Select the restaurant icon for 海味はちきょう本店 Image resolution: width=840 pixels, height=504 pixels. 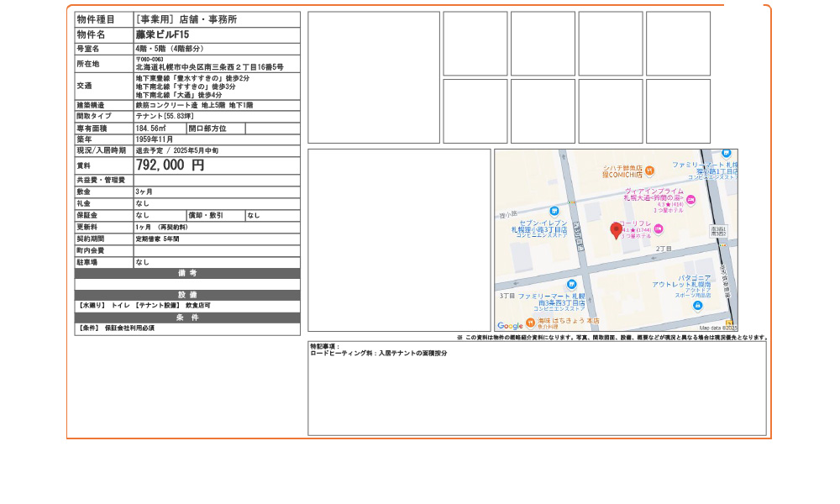[530, 321]
